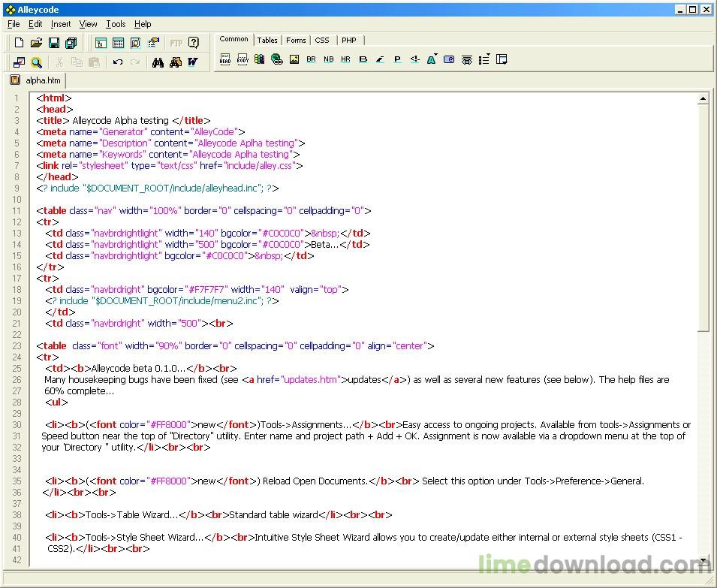Select the Common toolbar tab

(233, 39)
